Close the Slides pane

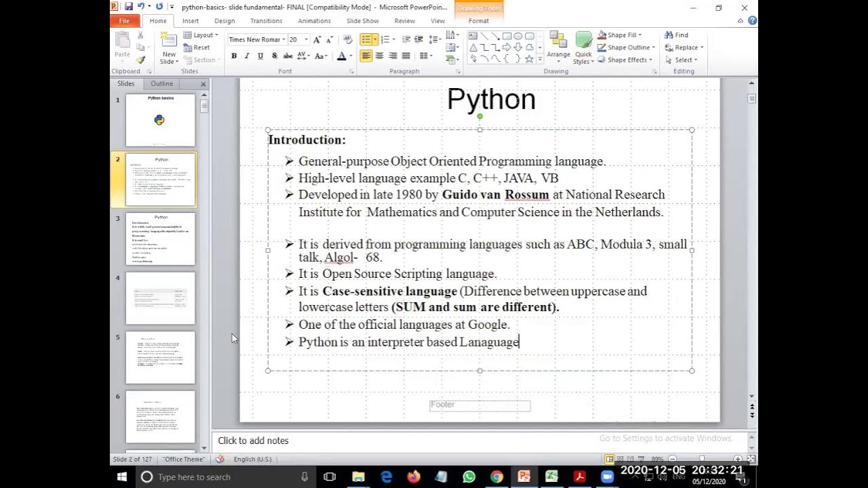tap(203, 84)
